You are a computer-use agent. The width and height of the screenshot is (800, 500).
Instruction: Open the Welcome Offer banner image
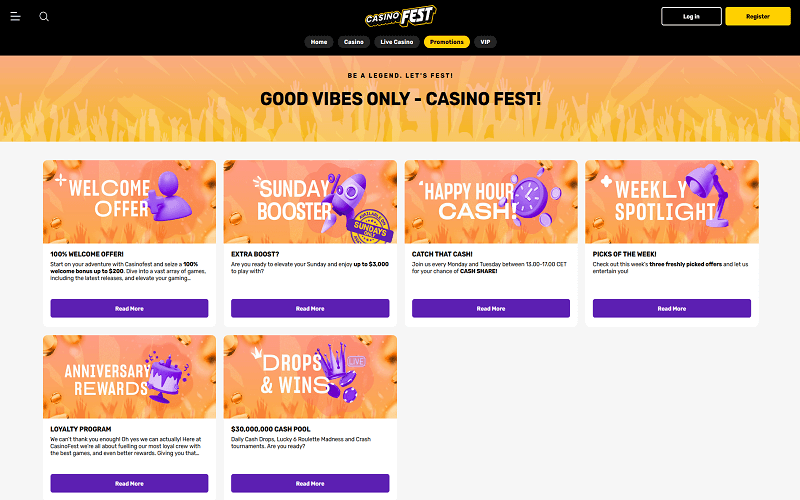click(129, 202)
